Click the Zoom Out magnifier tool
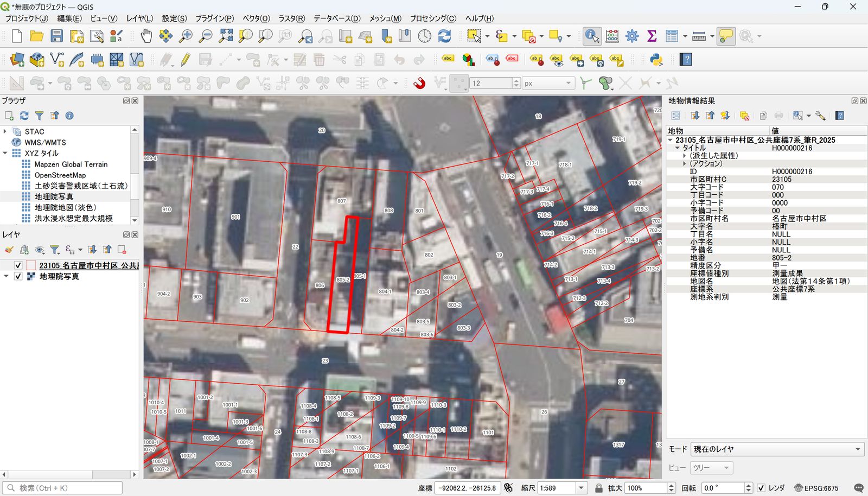Viewport: 868px width, 496px height. tap(206, 36)
